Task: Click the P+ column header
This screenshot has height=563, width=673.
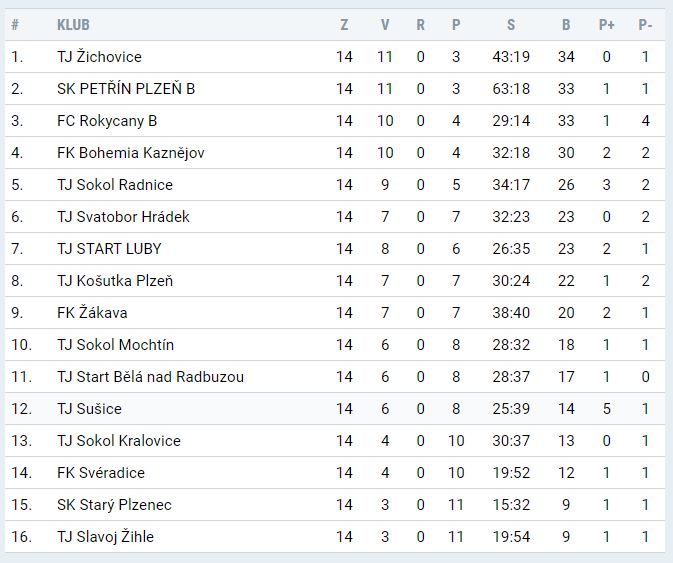Action: (607, 25)
